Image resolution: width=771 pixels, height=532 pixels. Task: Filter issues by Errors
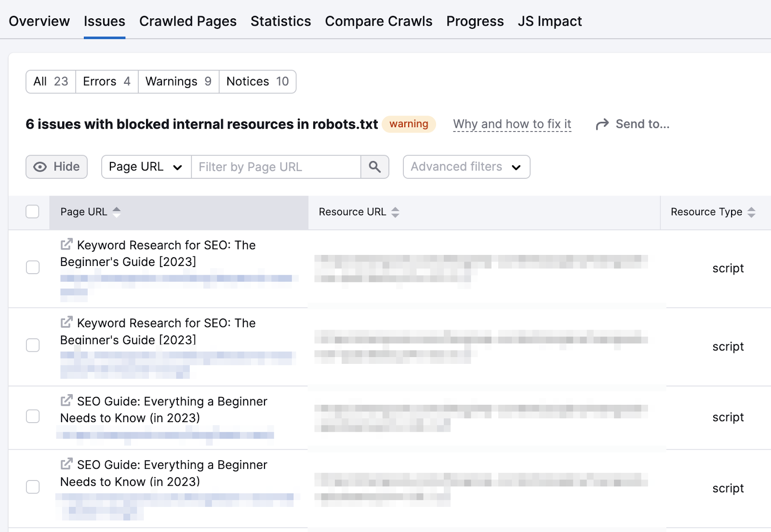(106, 81)
